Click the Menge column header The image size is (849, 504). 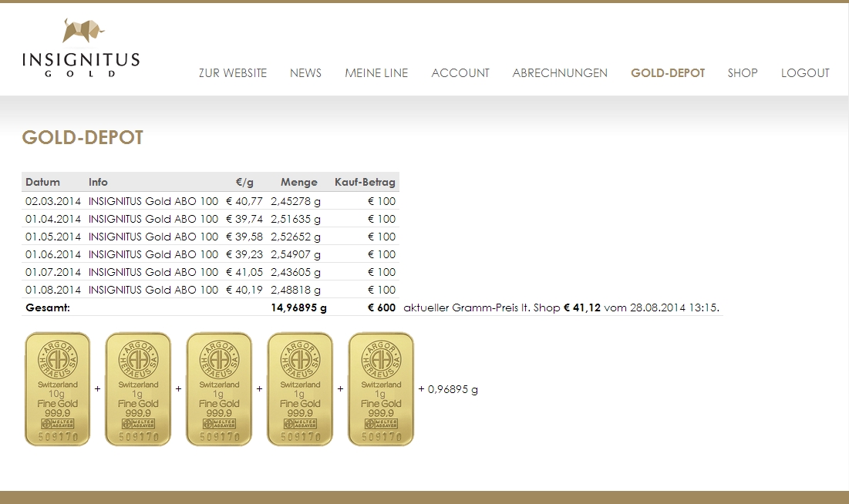299,183
